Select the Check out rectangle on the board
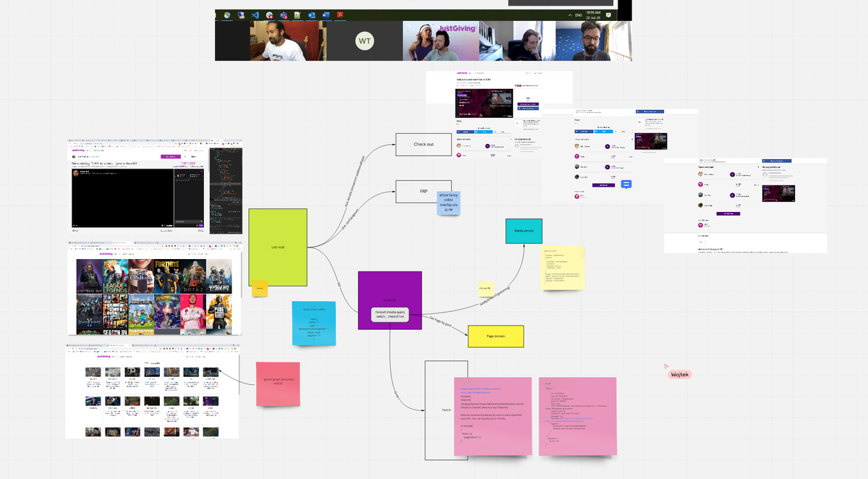 [x=423, y=144]
